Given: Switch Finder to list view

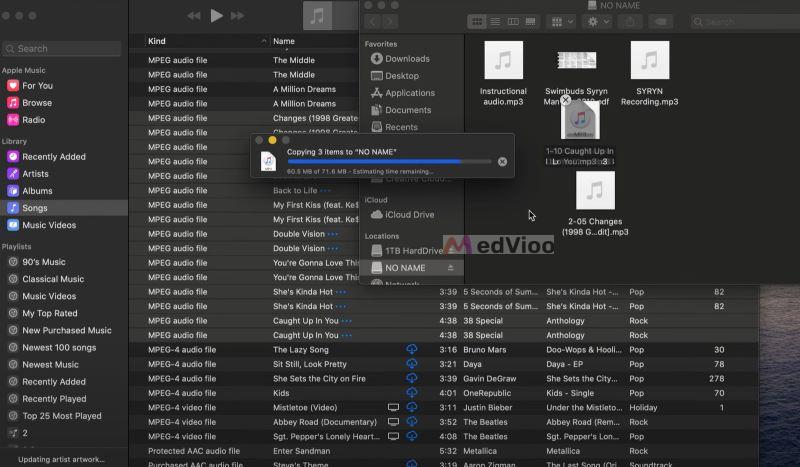Looking at the screenshot, I should tap(495, 21).
